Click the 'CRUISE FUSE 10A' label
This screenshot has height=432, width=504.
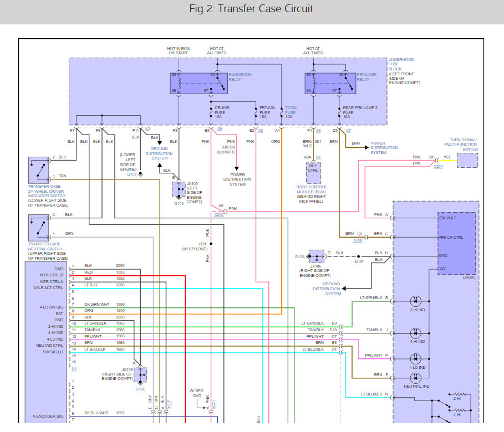pyautogui.click(x=222, y=112)
